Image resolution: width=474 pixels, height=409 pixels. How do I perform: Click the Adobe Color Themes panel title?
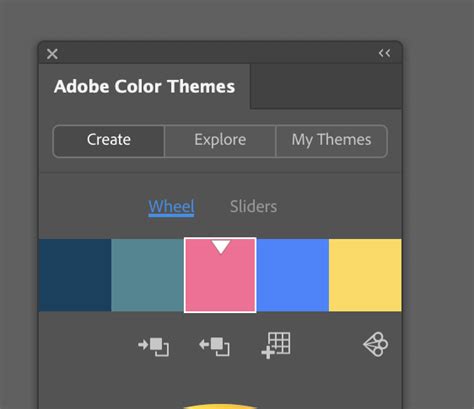[144, 87]
